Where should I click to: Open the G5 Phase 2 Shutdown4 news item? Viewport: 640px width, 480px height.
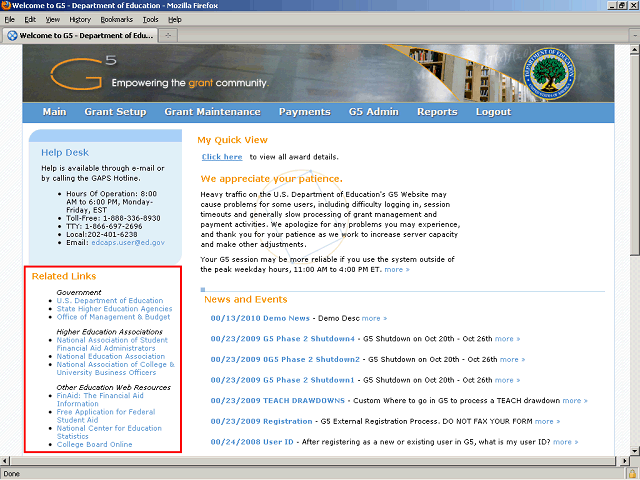pos(282,339)
